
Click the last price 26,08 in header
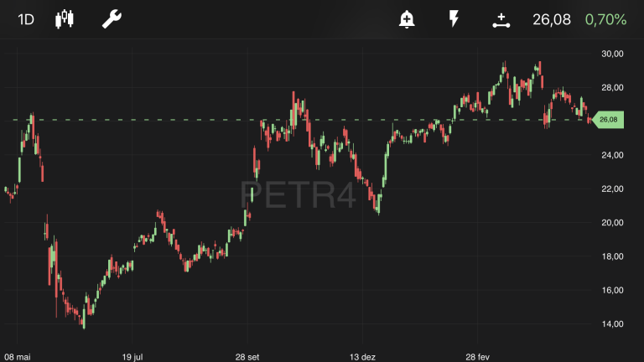coord(552,19)
